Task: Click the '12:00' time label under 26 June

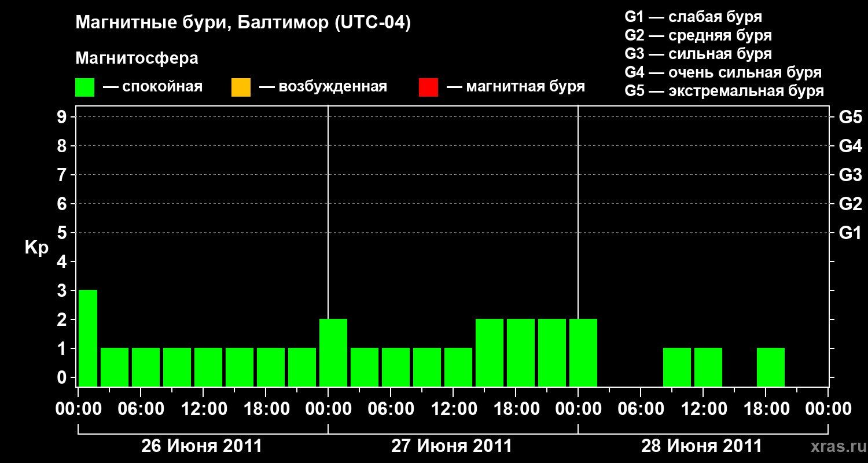Action: pyautogui.click(x=204, y=409)
